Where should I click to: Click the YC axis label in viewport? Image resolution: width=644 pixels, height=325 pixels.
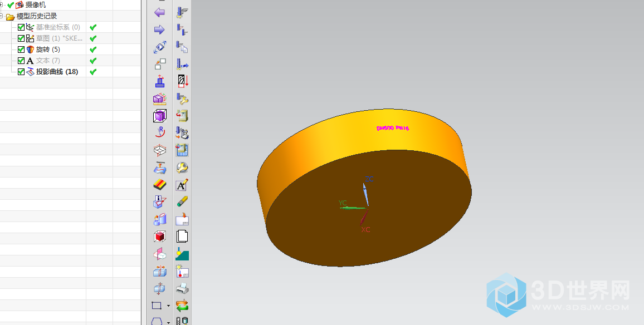343,203
